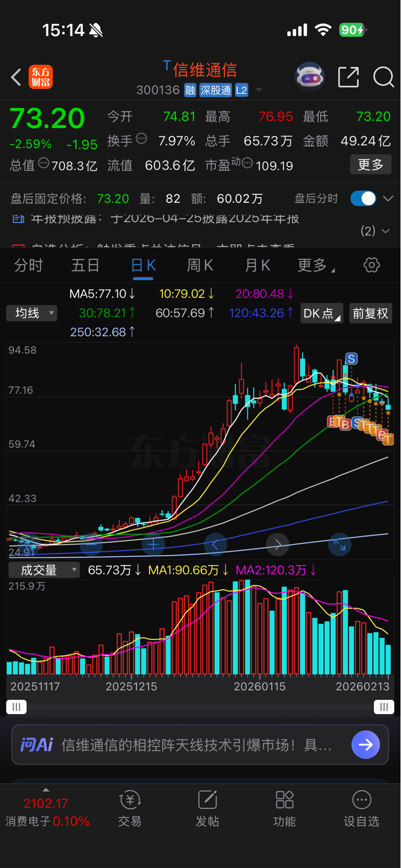The image size is (401, 868).
Task: Expand the 盘后分时 chevron
Action: (388, 199)
